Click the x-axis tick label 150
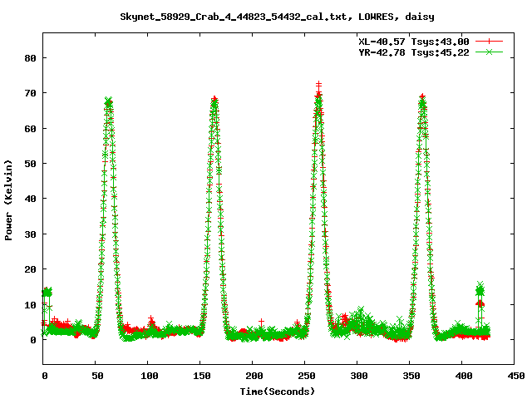This screenshot has width=532, height=399. (x=202, y=376)
